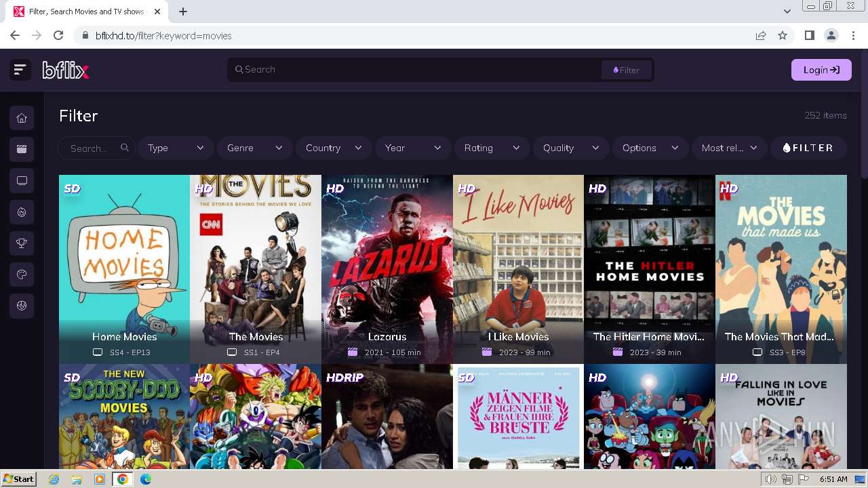The image size is (868, 488).
Task: View site information lock icon
Action: click(85, 35)
